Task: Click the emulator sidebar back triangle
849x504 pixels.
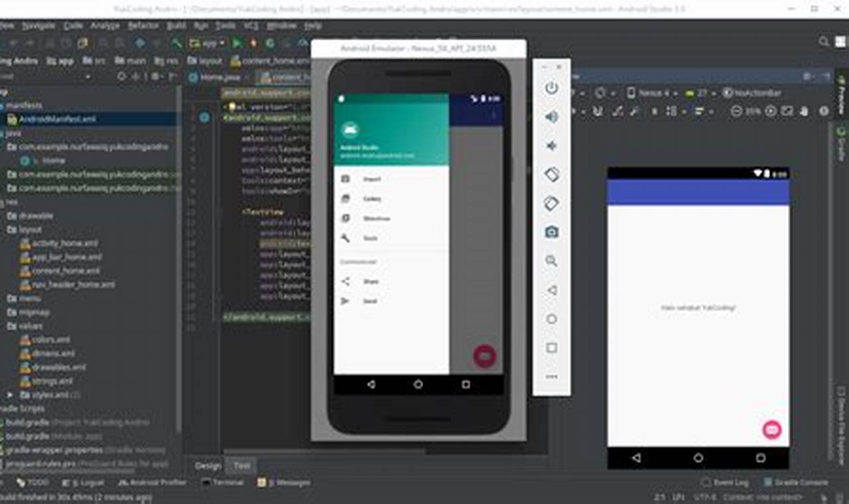Action: pos(551,290)
